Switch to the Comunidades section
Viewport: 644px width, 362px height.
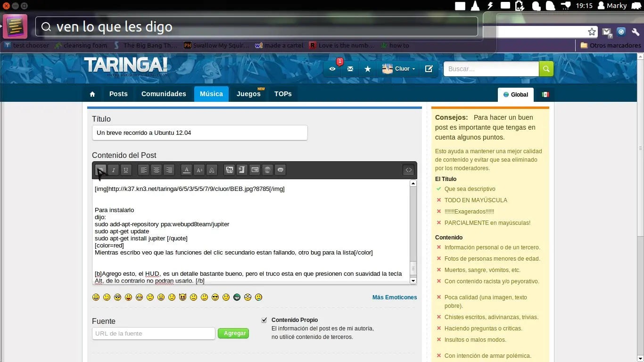point(164,94)
